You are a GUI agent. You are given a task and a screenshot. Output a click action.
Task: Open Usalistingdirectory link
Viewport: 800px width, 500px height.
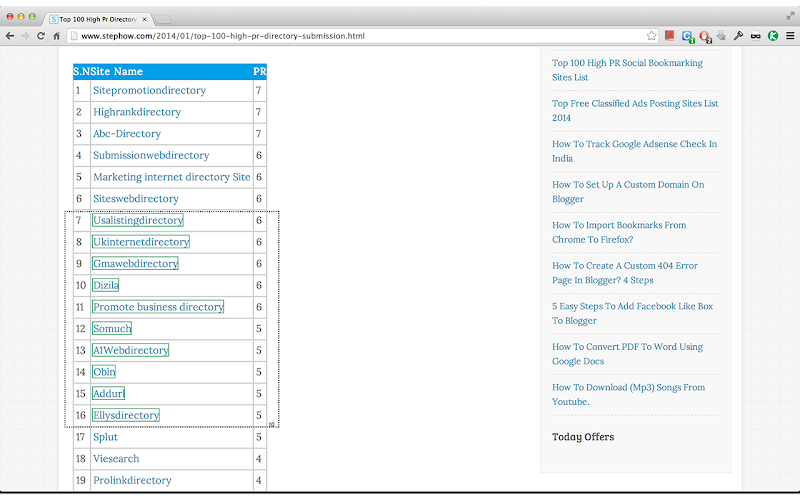pyautogui.click(x=138, y=220)
